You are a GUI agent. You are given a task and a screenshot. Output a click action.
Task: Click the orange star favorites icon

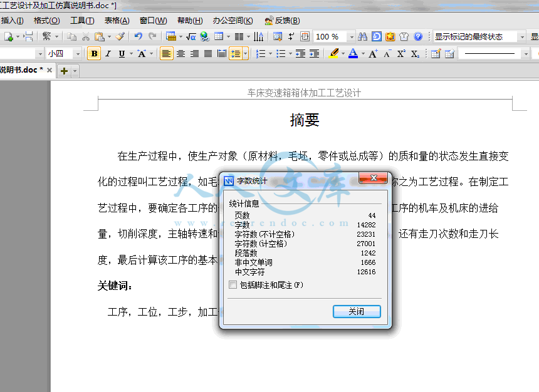(390, 36)
